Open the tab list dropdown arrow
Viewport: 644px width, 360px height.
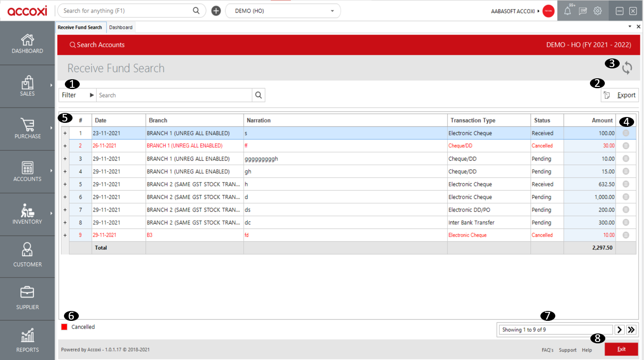pyautogui.click(x=630, y=27)
